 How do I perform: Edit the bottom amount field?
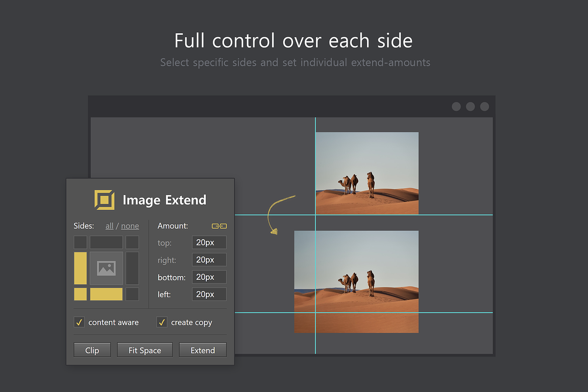pyautogui.click(x=209, y=277)
